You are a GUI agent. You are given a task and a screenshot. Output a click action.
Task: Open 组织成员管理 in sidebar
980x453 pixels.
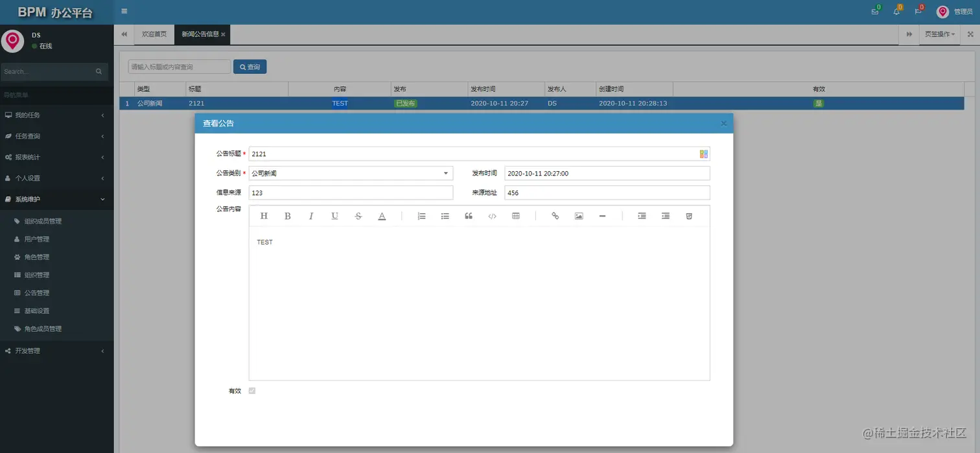[x=43, y=221]
